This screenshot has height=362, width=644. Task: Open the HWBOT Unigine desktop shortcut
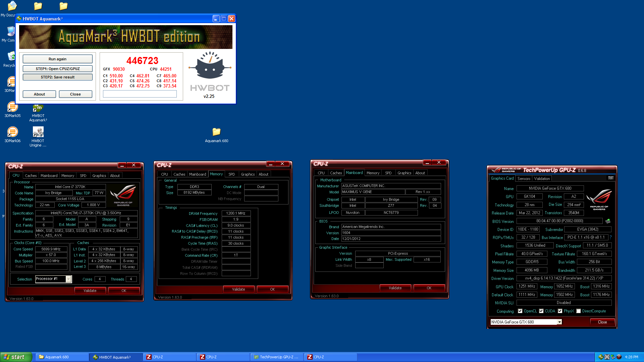tap(38, 137)
